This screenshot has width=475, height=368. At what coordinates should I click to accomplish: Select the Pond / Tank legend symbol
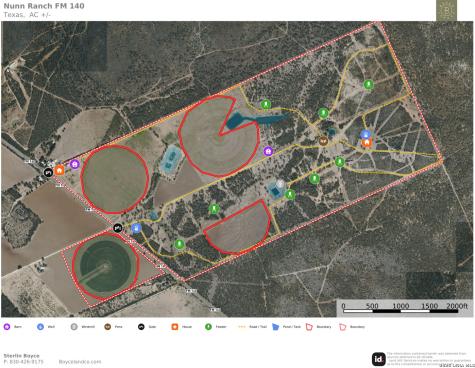(275, 327)
